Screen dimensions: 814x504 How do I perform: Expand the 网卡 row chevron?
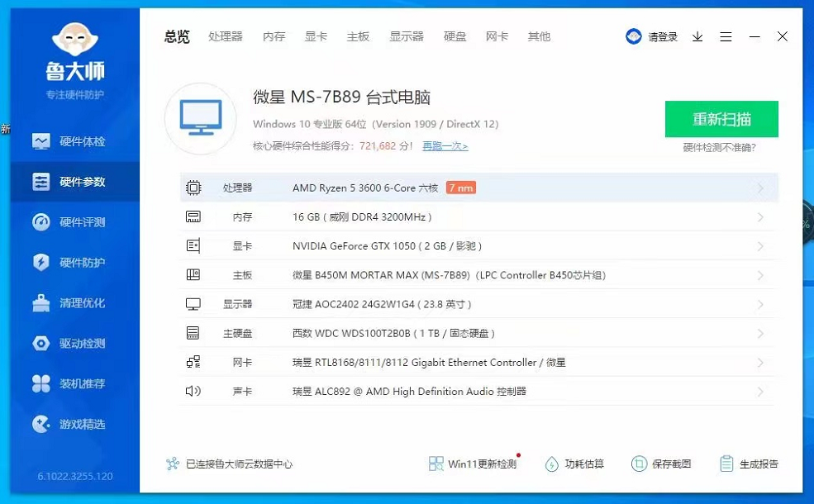tap(760, 362)
